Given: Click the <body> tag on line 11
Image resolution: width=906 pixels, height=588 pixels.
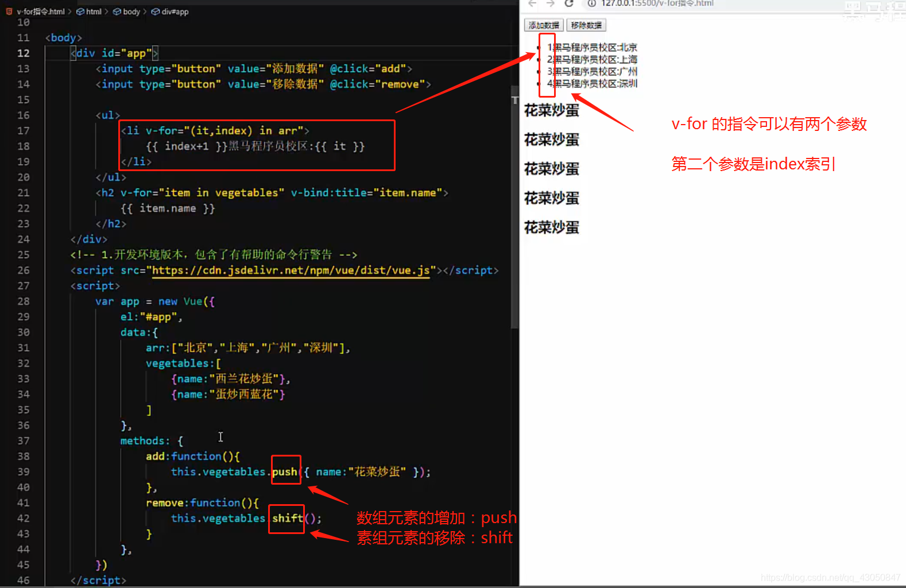Looking at the screenshot, I should pyautogui.click(x=63, y=38).
